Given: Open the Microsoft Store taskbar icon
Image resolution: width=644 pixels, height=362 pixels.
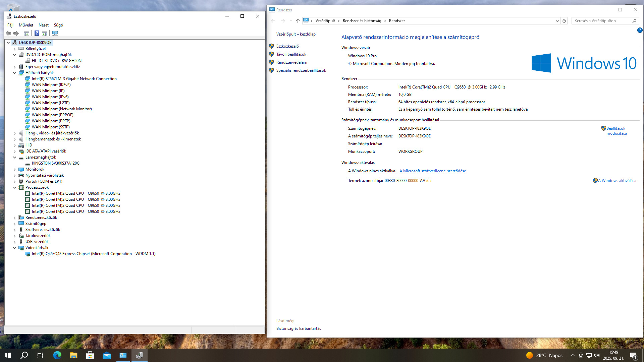Looking at the screenshot, I should point(90,355).
